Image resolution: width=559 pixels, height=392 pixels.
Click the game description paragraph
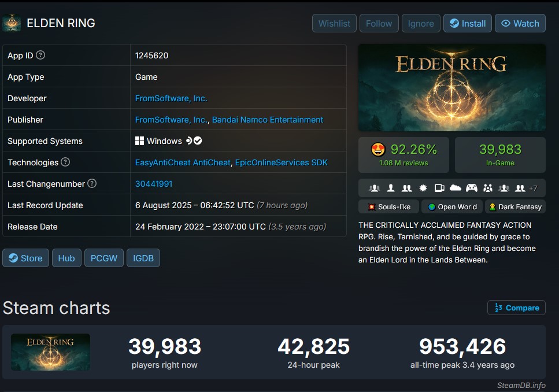(447, 243)
